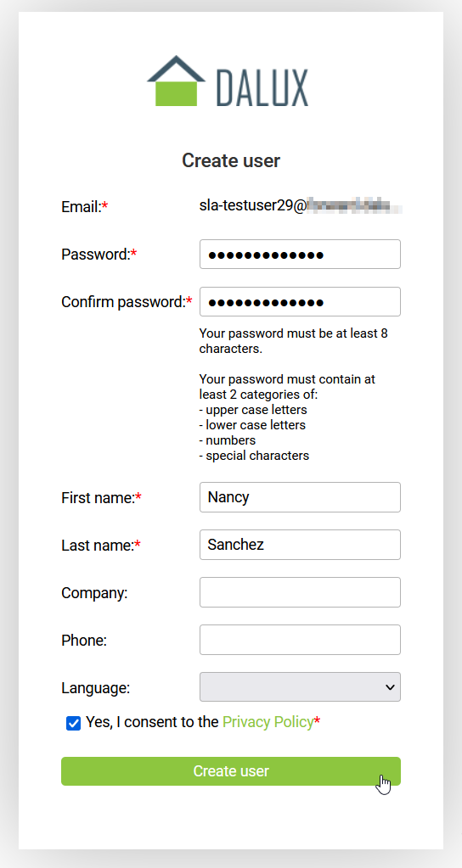
Task: Untick the Privacy Policy consent checkbox
Action: coord(73,723)
